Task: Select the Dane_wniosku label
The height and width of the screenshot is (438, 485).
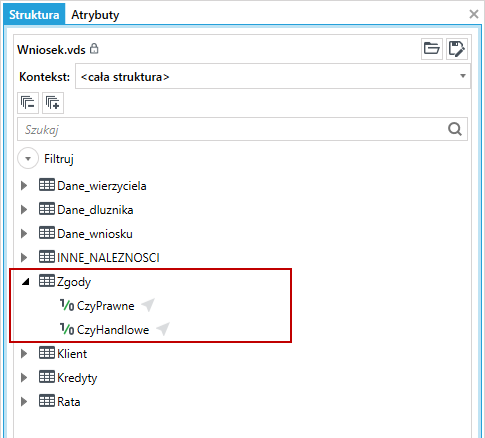Action: (95, 234)
